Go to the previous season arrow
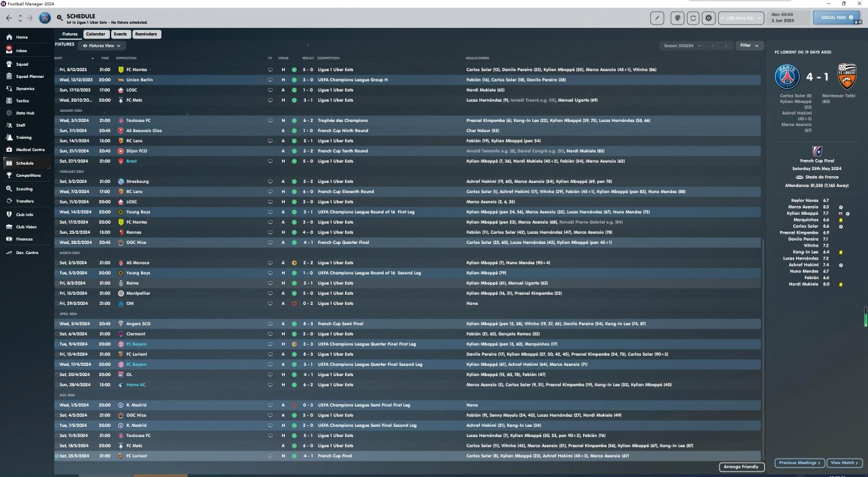Viewport: 868px width, 477px height. 713,45
